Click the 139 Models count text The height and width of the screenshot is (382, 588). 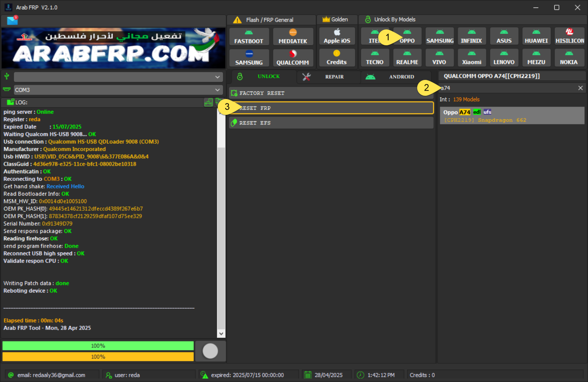[x=466, y=99]
